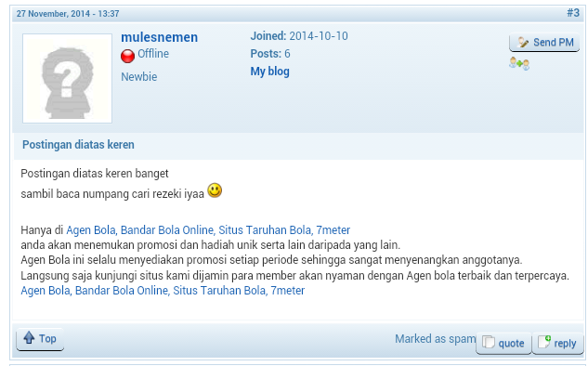The height and width of the screenshot is (366, 588).
Task: Click the smiley emoticon in the post
Action: click(x=215, y=190)
